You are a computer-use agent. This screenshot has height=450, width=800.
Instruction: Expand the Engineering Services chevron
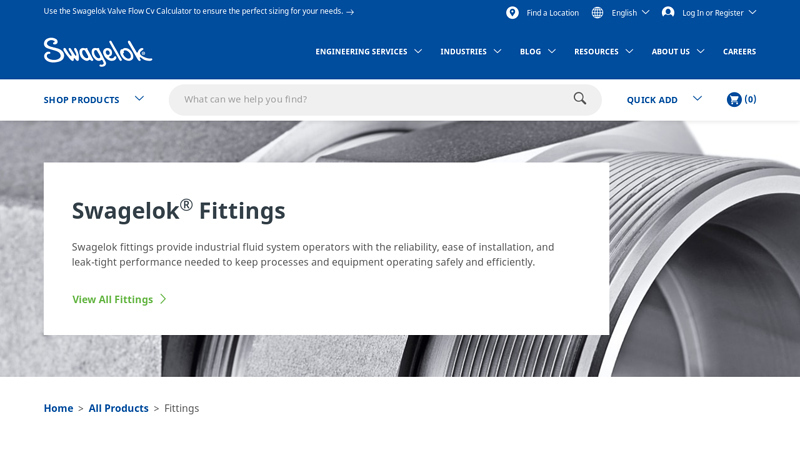(418, 51)
